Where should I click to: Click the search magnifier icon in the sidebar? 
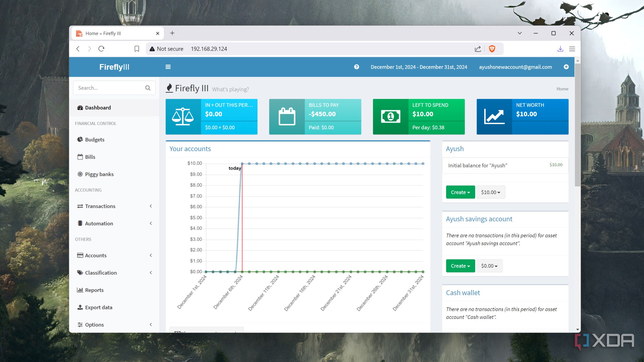click(x=148, y=88)
